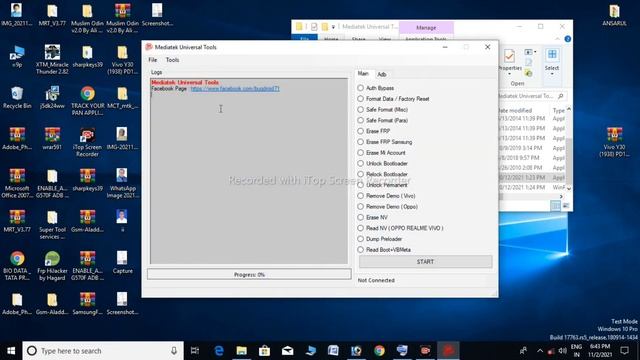Show hidden system tray icons

(x=540, y=351)
